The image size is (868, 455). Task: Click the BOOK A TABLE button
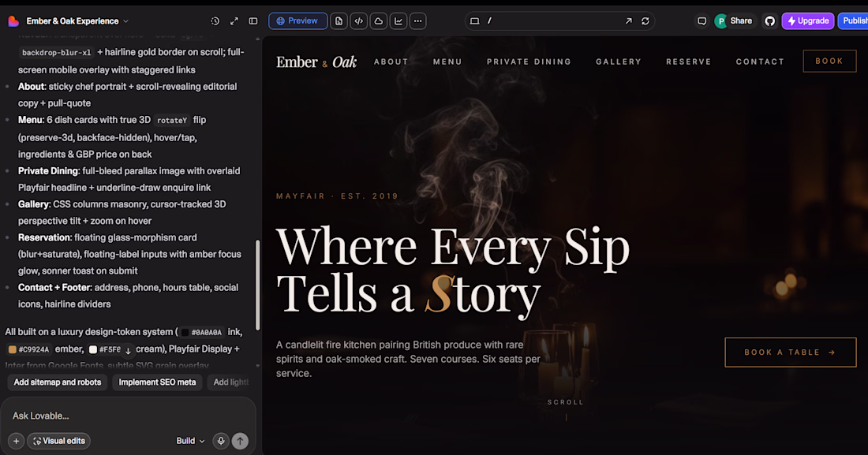[791, 352]
